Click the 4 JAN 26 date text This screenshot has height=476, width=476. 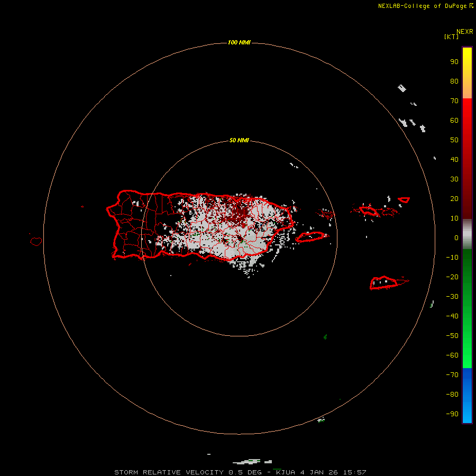pos(319,472)
